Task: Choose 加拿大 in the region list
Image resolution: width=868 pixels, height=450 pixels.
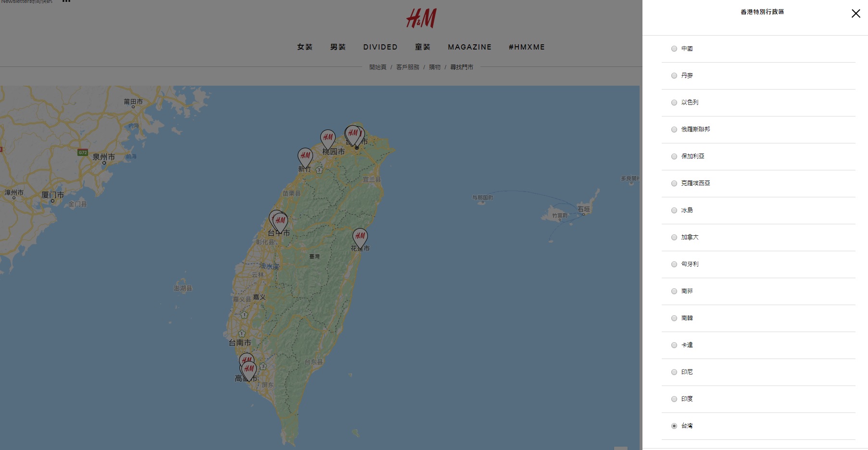Action: (674, 237)
